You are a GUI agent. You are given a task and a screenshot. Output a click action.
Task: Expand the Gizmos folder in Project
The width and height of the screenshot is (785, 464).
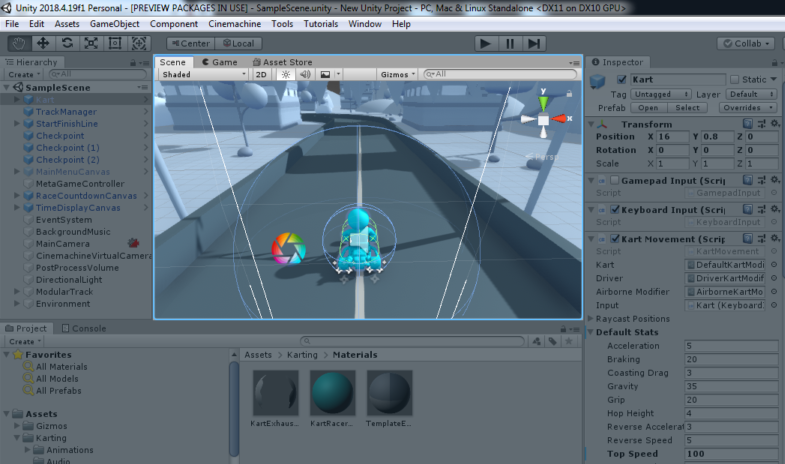pos(17,425)
